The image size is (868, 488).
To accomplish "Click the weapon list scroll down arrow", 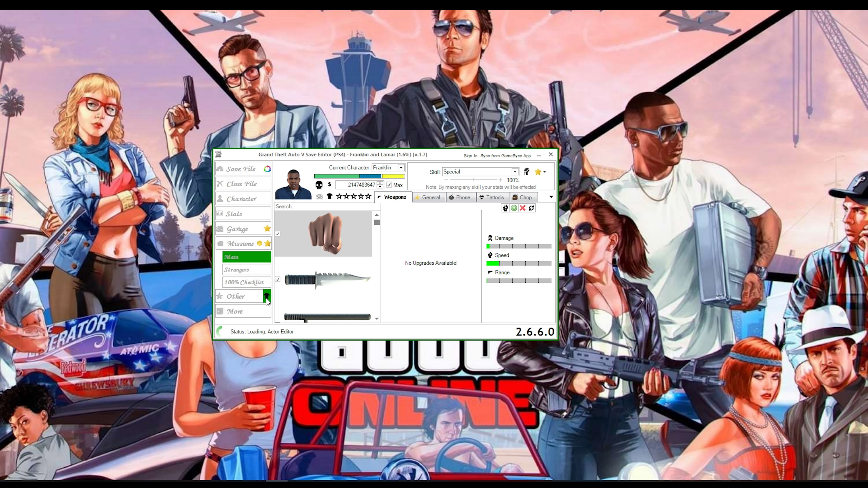I will [x=377, y=319].
